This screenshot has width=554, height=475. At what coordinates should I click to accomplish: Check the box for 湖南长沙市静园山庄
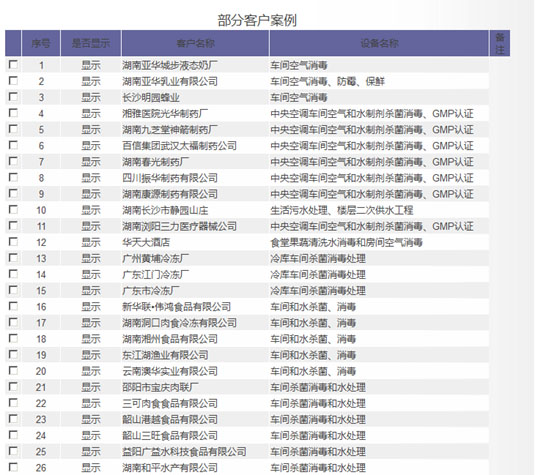[13, 209]
